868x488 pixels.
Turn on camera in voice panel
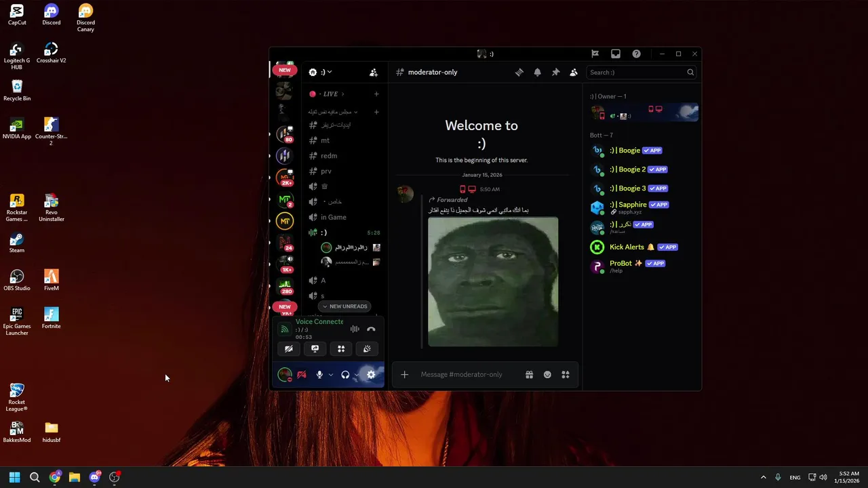click(289, 349)
